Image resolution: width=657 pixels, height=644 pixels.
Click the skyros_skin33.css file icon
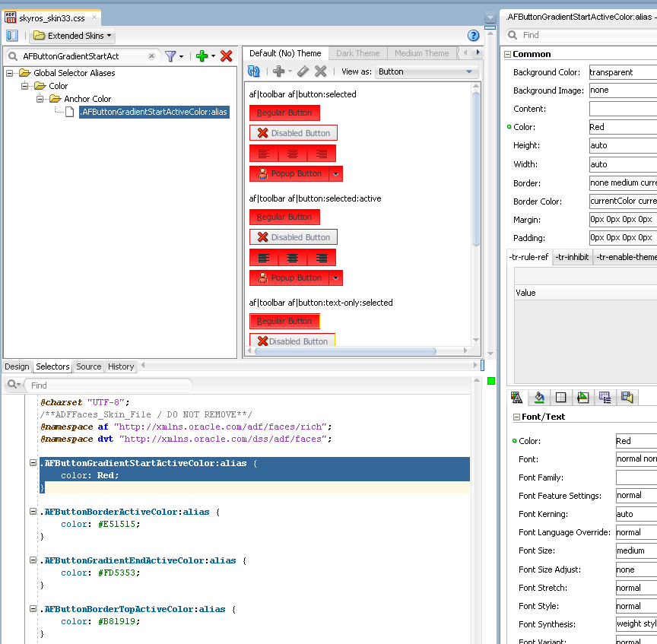click(11, 17)
